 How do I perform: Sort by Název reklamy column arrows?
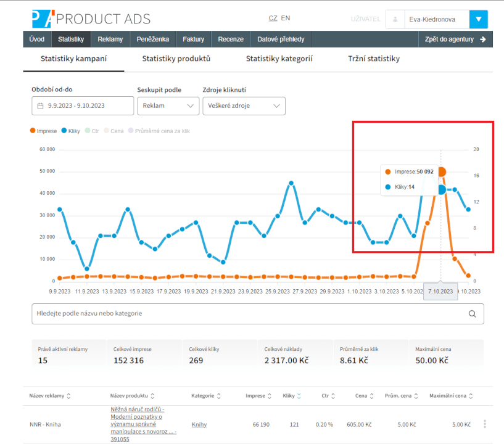coord(68,396)
